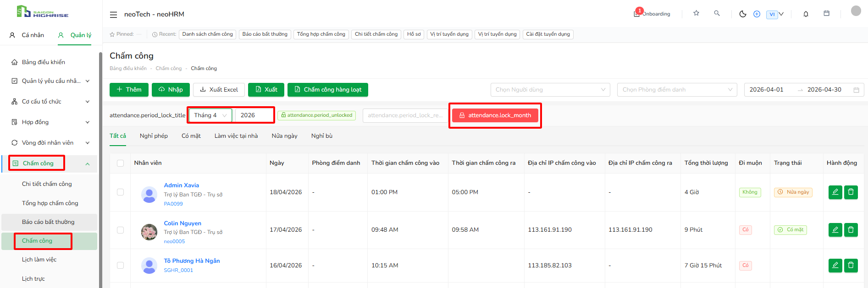The image size is (868, 288).
Task: Open the Onboarding notifications icon
Action: [x=637, y=13]
